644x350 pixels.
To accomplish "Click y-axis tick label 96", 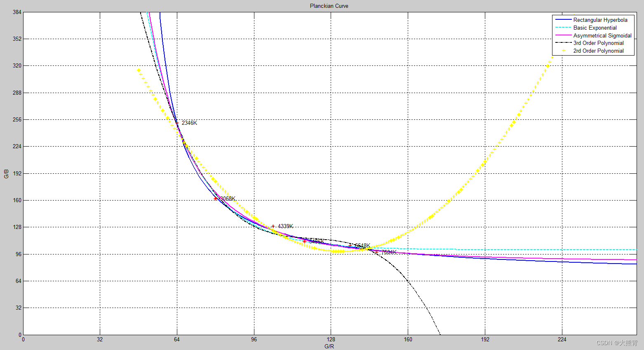I will click(19, 254).
